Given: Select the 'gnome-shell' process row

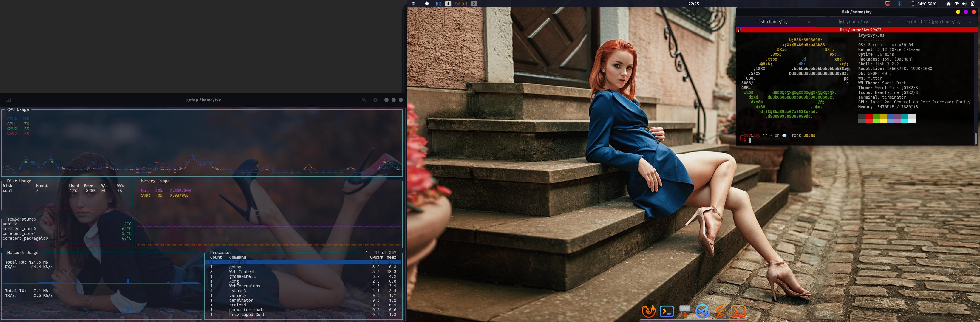Looking at the screenshot, I should [x=303, y=276].
